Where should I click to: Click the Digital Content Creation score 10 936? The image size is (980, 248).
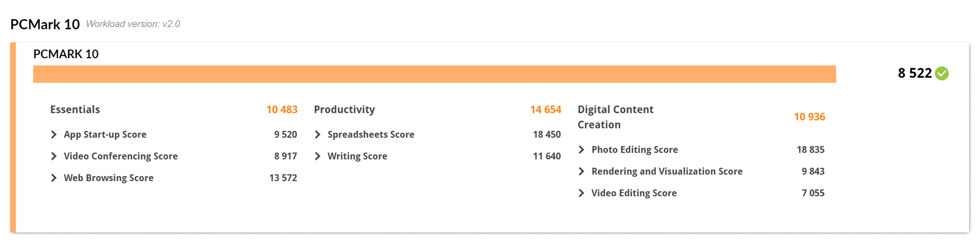pyautogui.click(x=809, y=117)
